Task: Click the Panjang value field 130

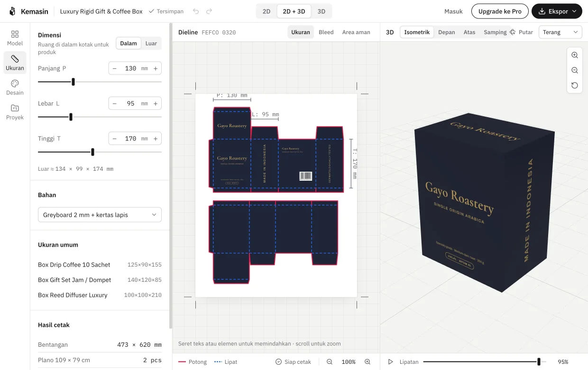Action: (130, 68)
